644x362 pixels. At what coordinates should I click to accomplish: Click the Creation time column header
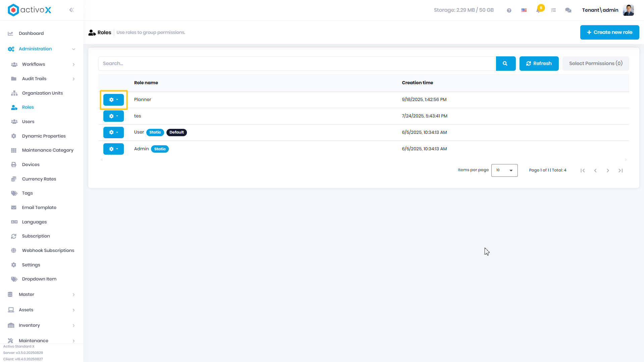click(417, 83)
